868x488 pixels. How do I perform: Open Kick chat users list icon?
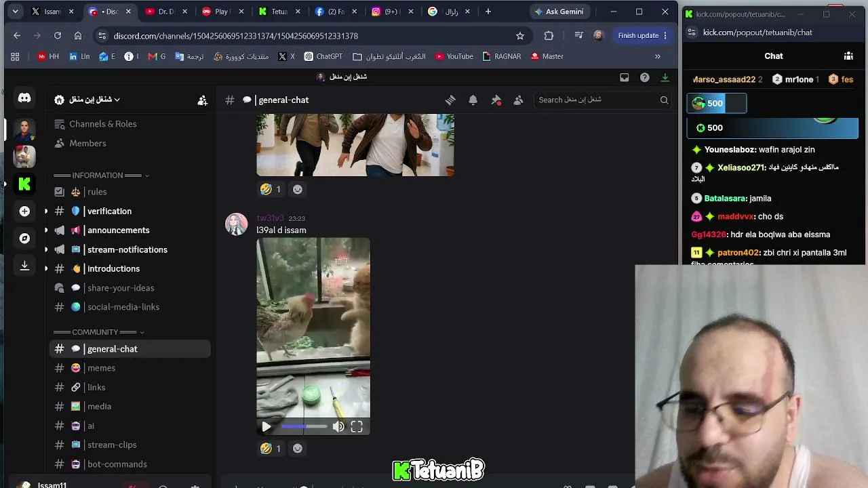click(848, 56)
